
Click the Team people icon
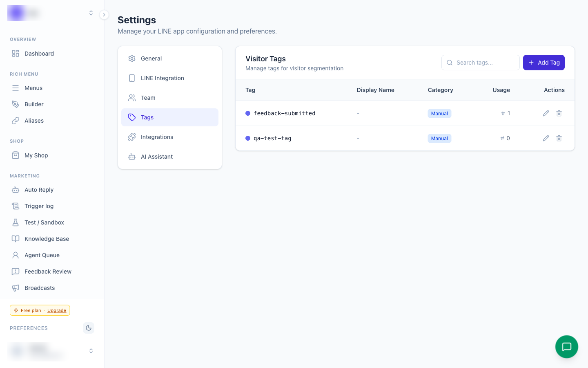coord(132,98)
